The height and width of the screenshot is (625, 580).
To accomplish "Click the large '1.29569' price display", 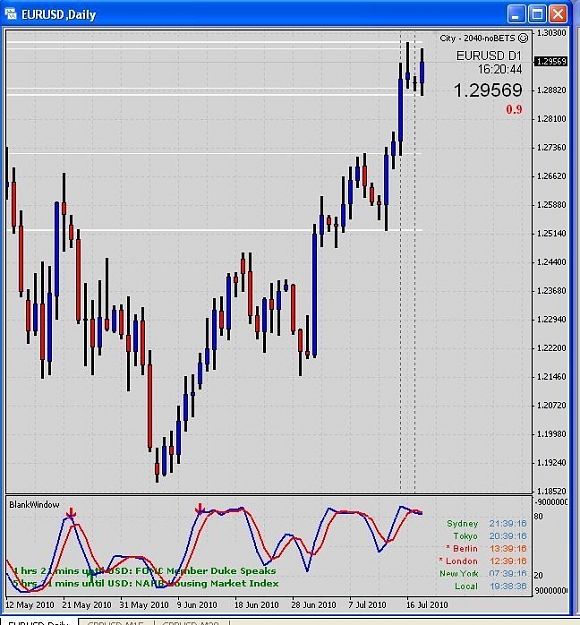I will pos(488,90).
